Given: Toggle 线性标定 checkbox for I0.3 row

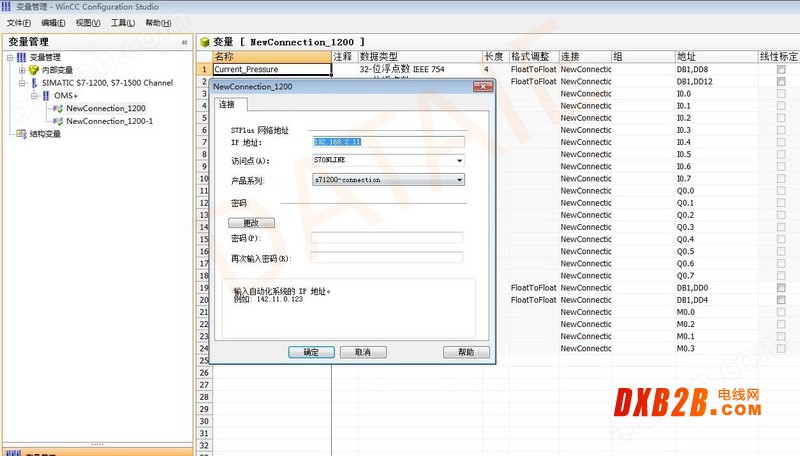Looking at the screenshot, I should [x=781, y=130].
